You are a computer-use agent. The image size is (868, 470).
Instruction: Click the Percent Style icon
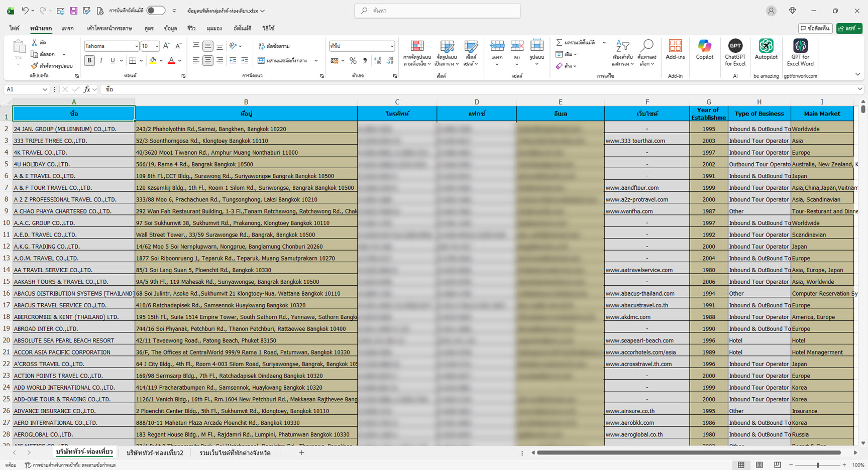point(353,61)
